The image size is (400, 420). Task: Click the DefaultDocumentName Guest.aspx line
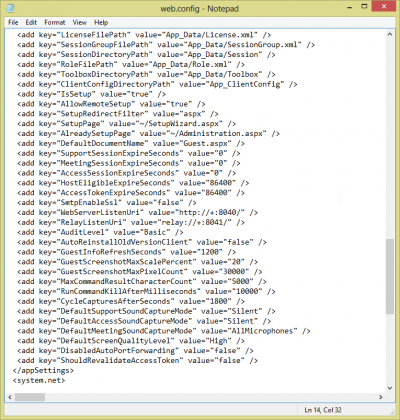[131, 143]
